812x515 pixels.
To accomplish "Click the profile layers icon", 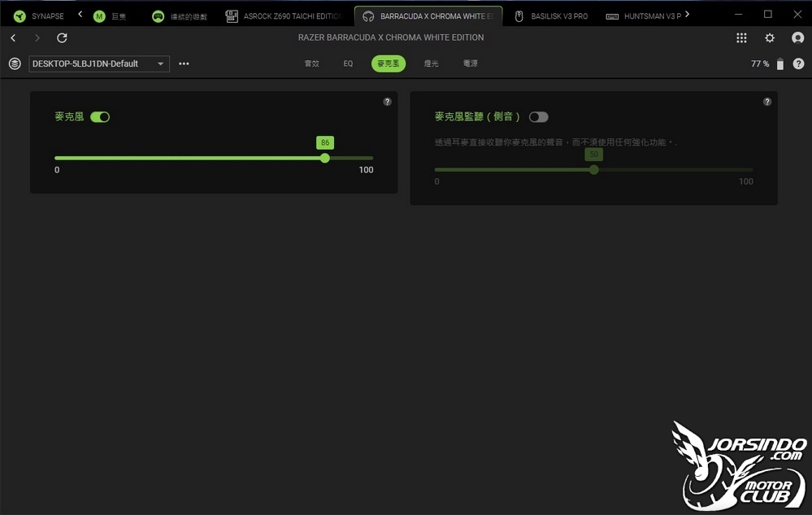I will tap(15, 63).
